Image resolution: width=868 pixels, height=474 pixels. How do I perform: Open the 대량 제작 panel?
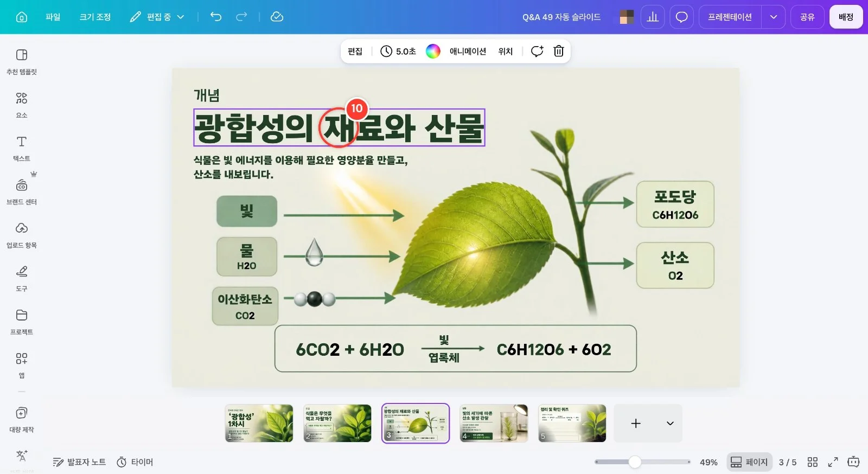(22, 420)
